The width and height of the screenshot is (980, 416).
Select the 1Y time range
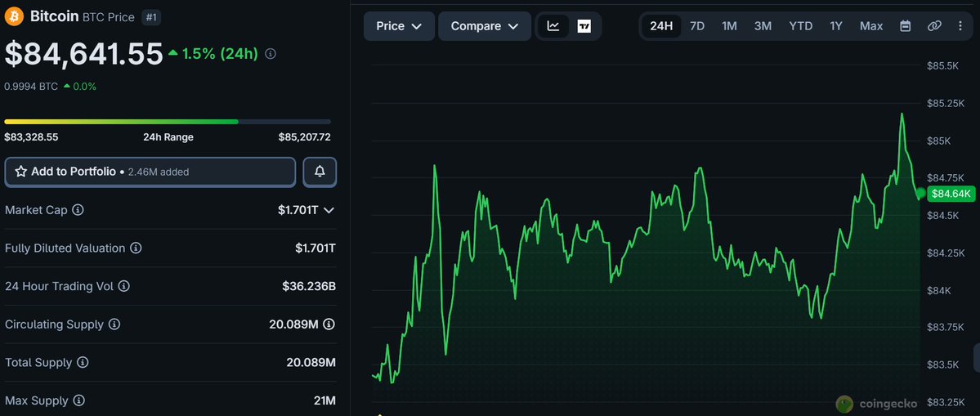[x=836, y=26]
